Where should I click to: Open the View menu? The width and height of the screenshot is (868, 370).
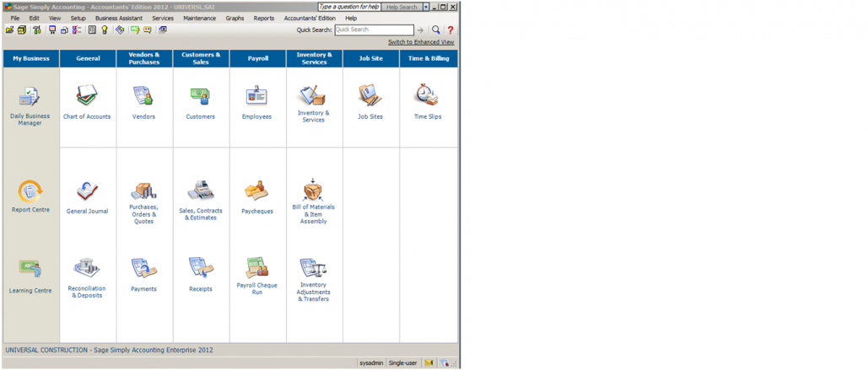(x=55, y=19)
